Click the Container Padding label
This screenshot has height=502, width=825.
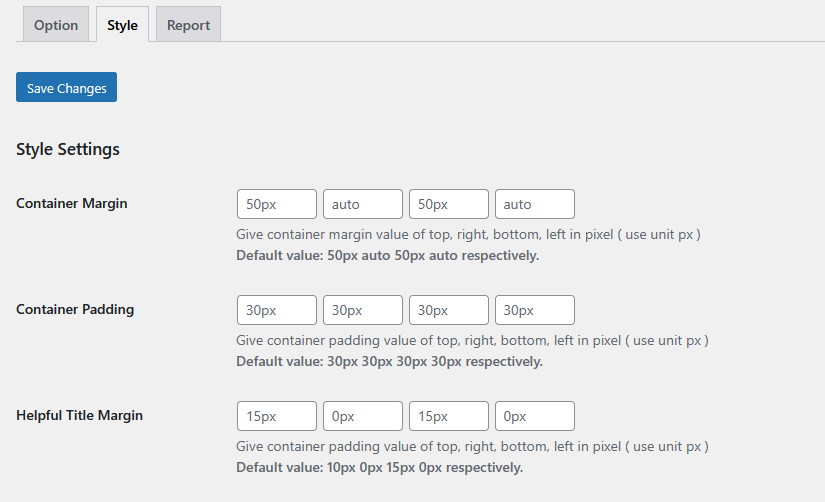point(75,309)
